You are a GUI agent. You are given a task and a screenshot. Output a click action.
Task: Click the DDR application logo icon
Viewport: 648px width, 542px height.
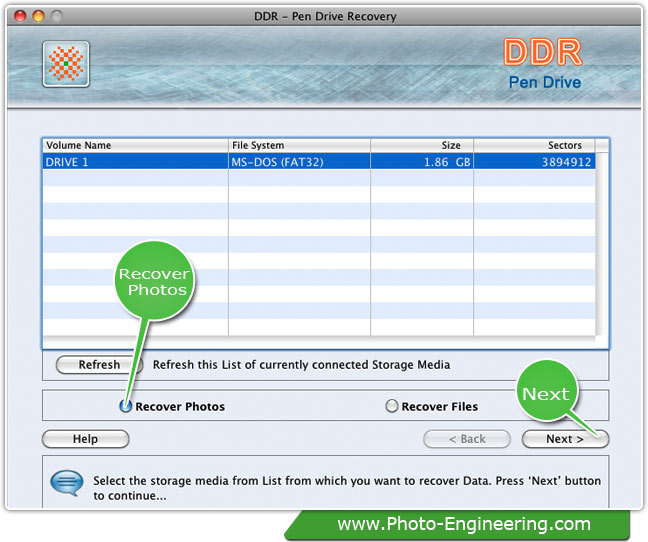click(66, 64)
